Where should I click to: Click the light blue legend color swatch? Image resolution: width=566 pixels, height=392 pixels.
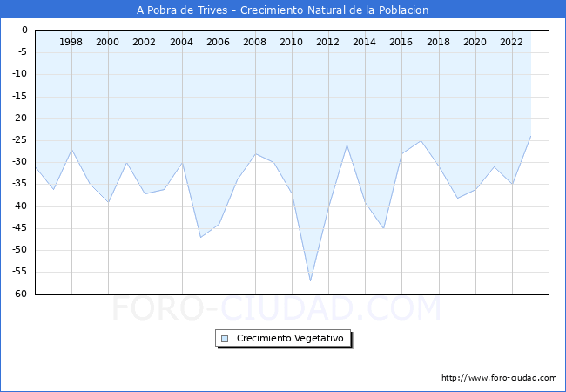225,339
